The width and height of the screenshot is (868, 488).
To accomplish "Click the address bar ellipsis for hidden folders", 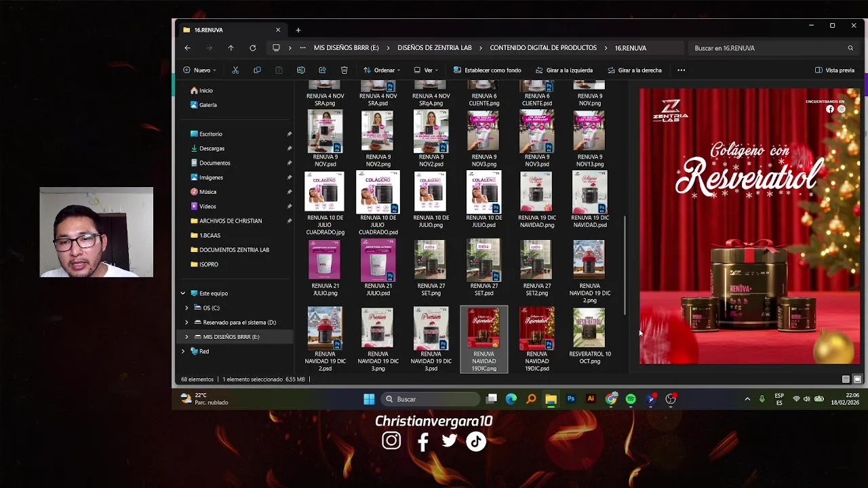I will 302,48.
